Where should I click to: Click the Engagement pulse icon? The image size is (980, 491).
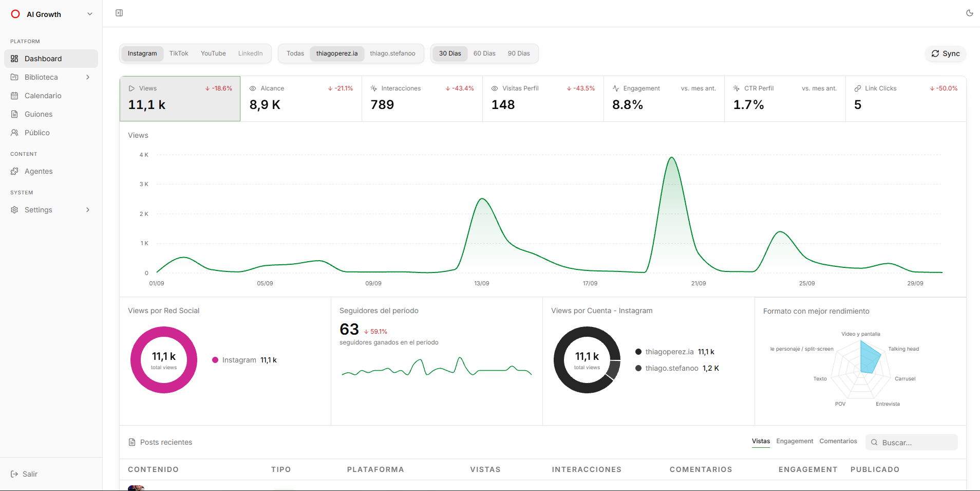pos(616,88)
